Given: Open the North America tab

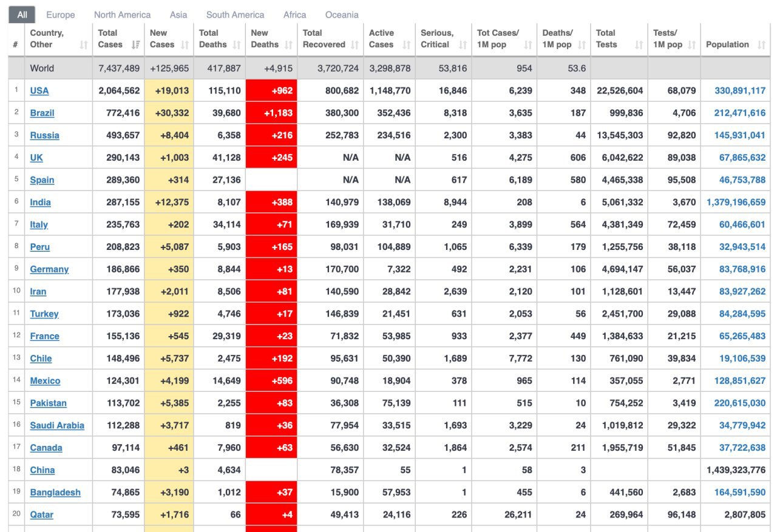Looking at the screenshot, I should (122, 15).
